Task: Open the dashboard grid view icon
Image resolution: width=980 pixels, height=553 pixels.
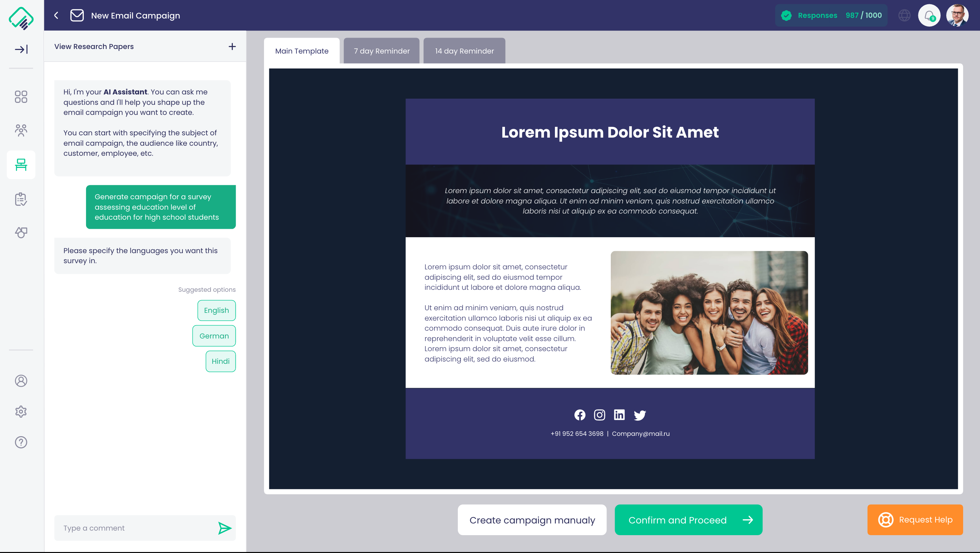Action: [21, 97]
